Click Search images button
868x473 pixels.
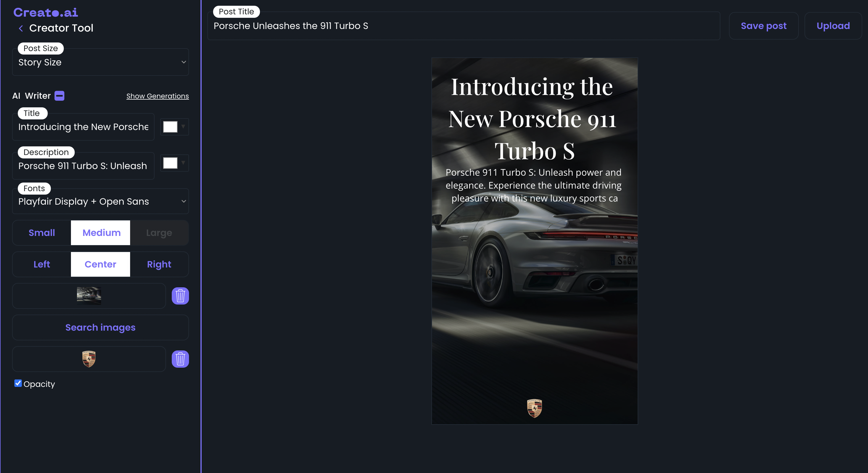(x=101, y=327)
